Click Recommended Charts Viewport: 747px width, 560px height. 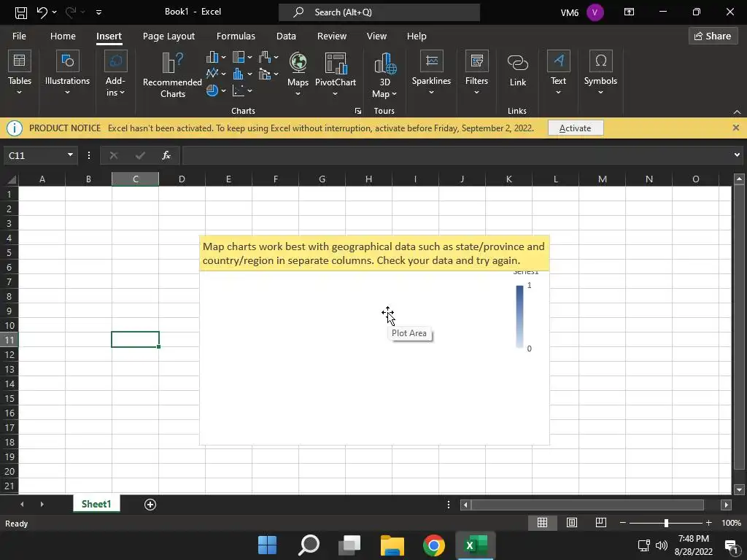172,75
